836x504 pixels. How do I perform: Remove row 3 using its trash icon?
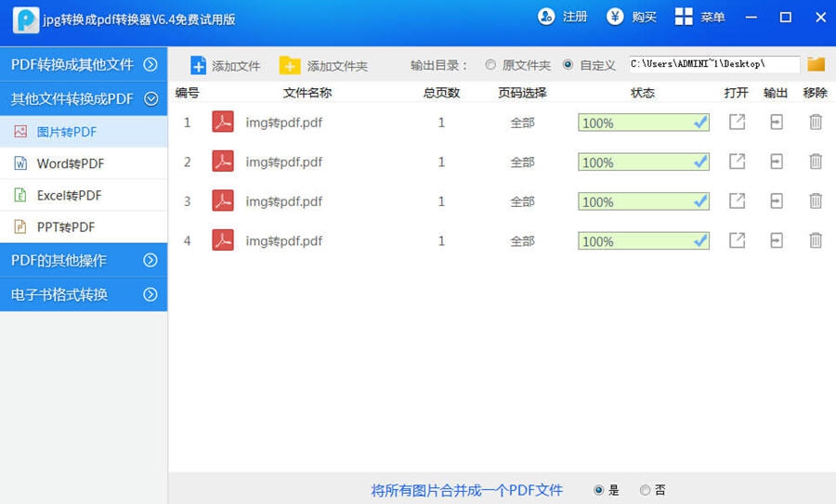tap(816, 201)
